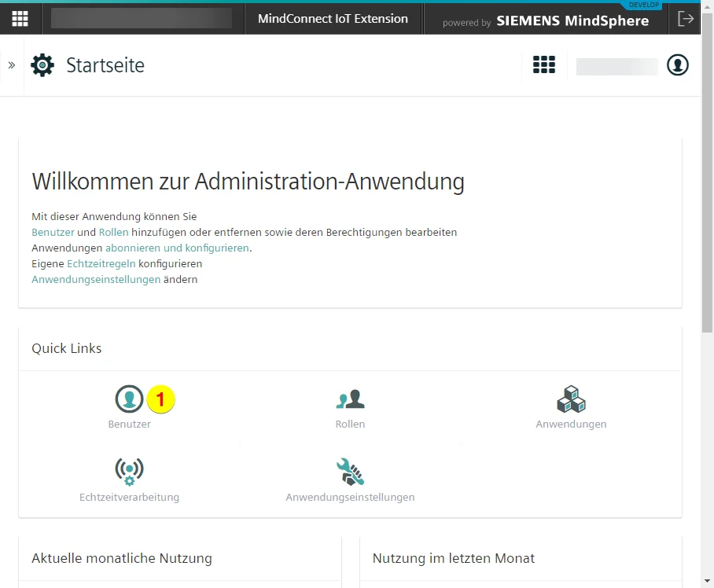Open the MindSphere launchpad grid icon
714x588 pixels.
(20, 19)
